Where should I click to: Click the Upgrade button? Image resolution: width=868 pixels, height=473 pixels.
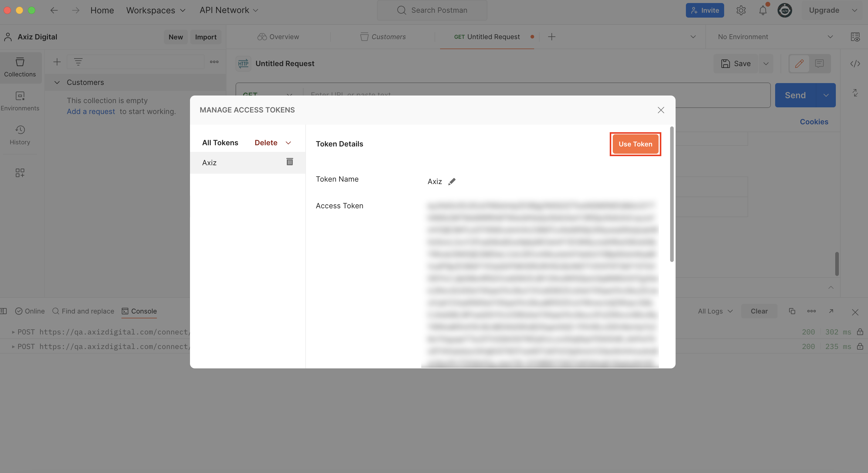824,10
